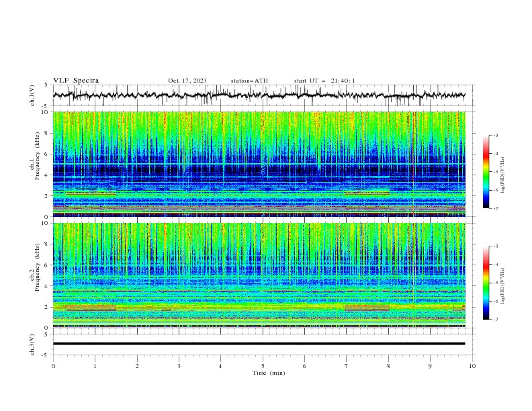Click the ch.1 colorbar 'log(PSD)(V²/Hz)' label

(x=502, y=175)
